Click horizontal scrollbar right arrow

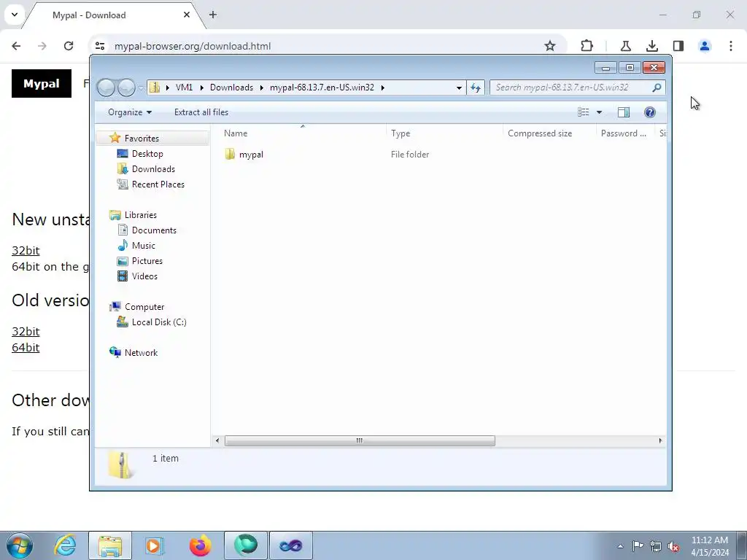pos(660,440)
